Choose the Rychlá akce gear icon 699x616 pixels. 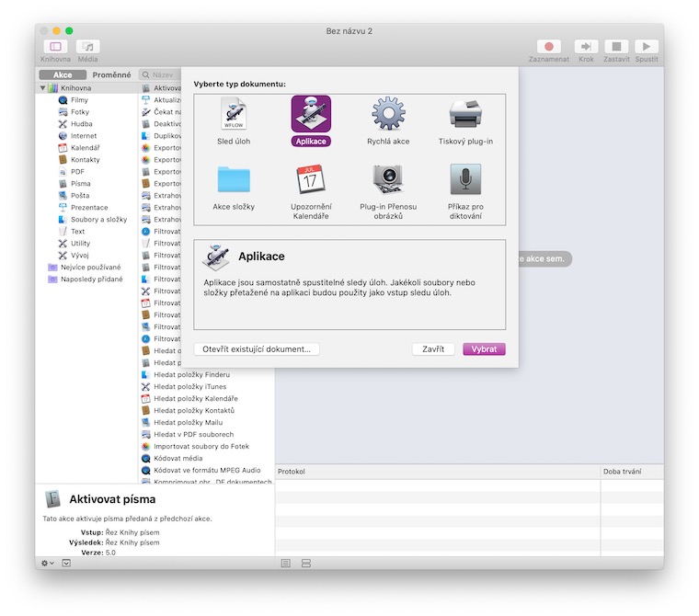[x=388, y=113]
